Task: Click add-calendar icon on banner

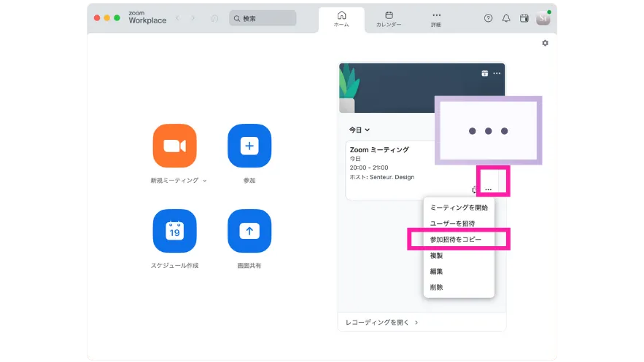Action: point(485,74)
